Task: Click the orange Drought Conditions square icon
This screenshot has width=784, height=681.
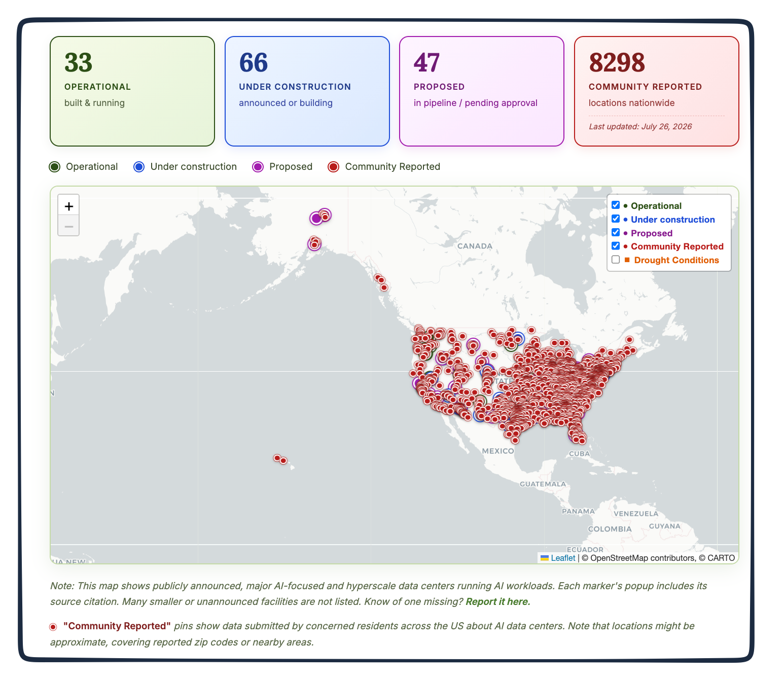Action: click(627, 260)
